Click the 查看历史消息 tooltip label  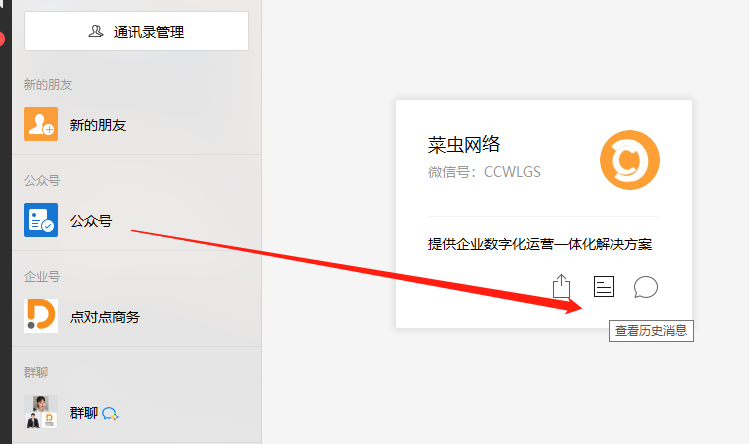651,331
